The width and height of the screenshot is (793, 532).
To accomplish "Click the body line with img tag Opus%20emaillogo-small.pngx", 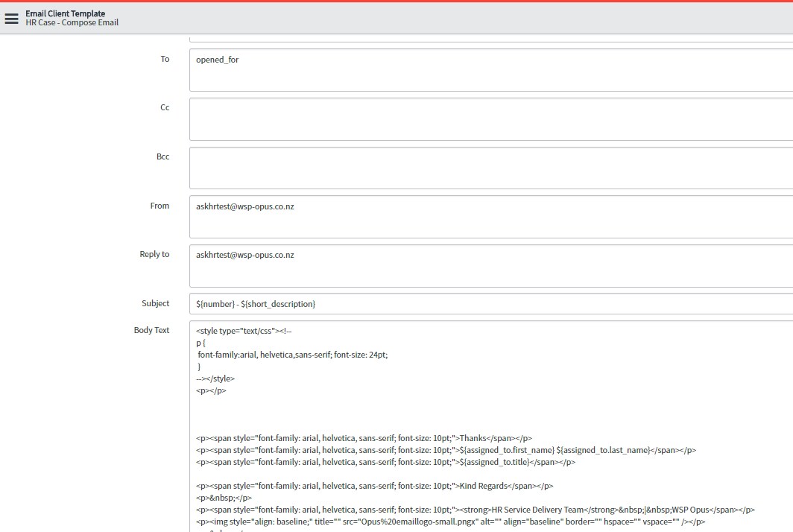I will (451, 522).
